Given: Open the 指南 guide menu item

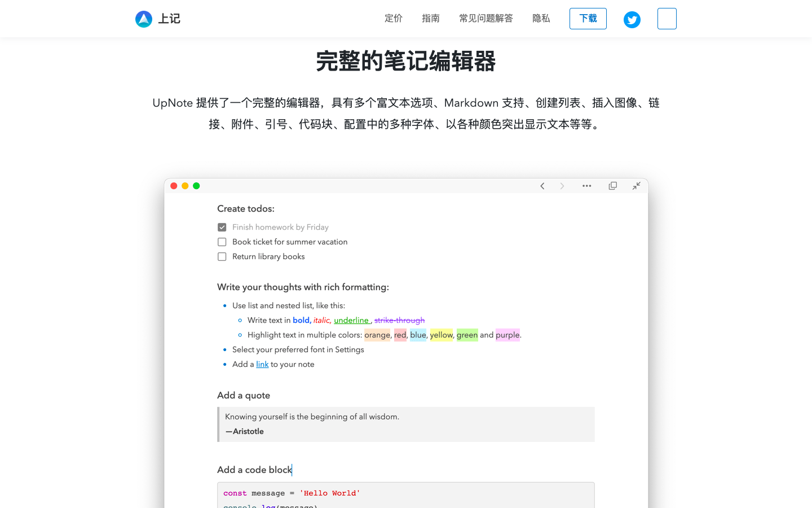Looking at the screenshot, I should [431, 19].
